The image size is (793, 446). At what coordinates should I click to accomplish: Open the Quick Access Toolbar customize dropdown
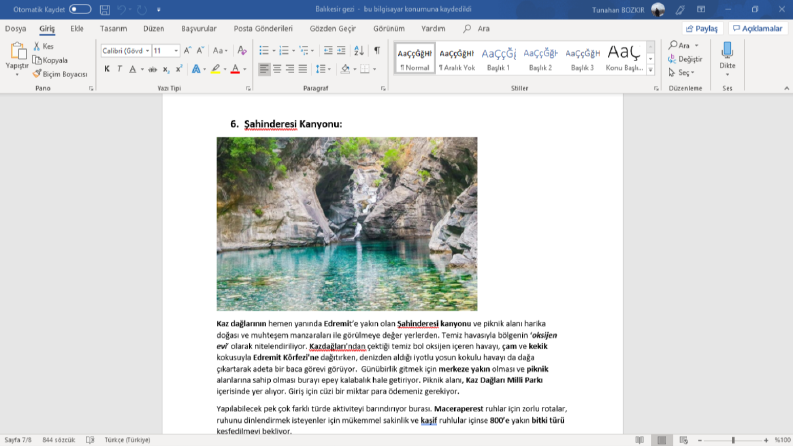(x=159, y=9)
